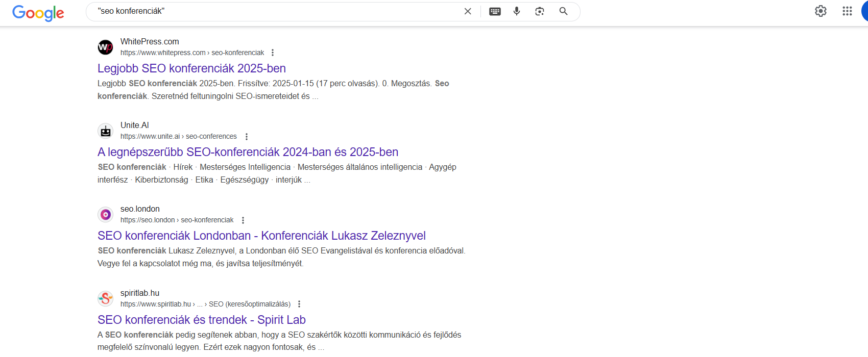Open the on-screen keyboard input tool
Viewport: 868px width, 357px height.
(x=495, y=11)
